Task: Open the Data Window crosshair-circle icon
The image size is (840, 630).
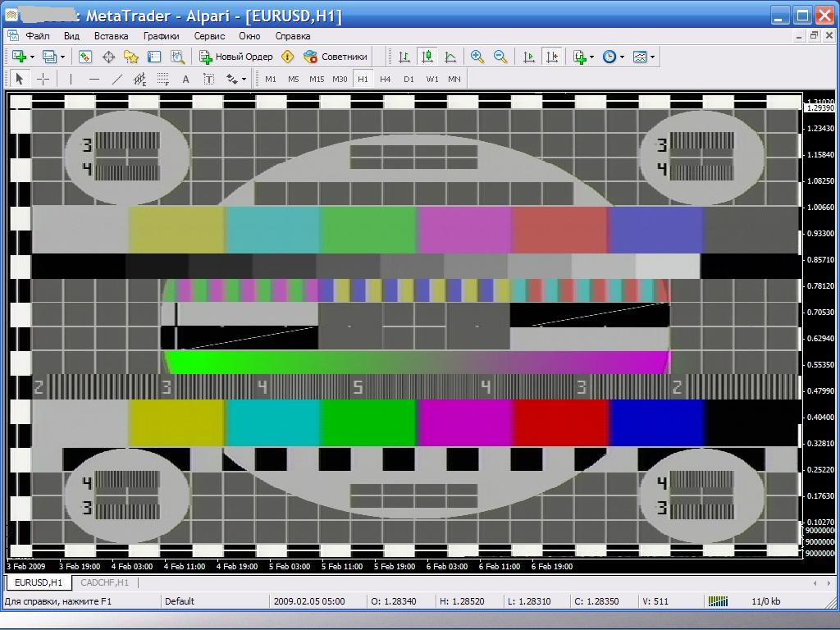Action: tap(108, 57)
